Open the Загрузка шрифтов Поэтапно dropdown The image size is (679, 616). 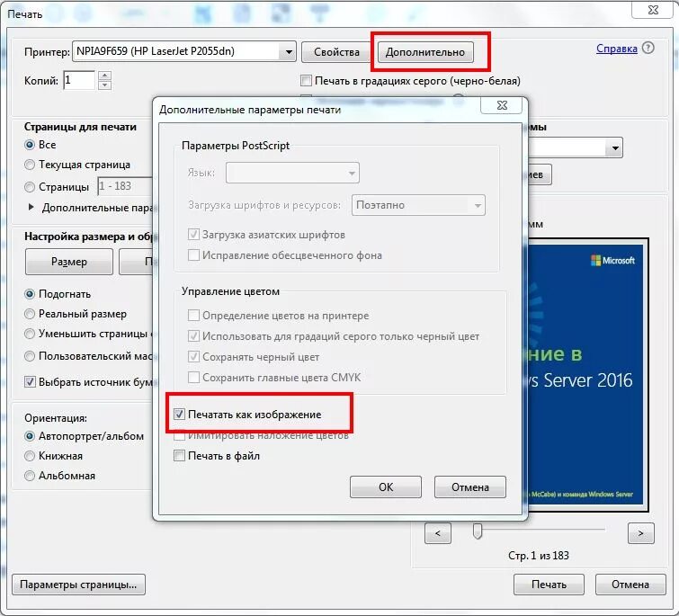pyautogui.click(x=418, y=205)
